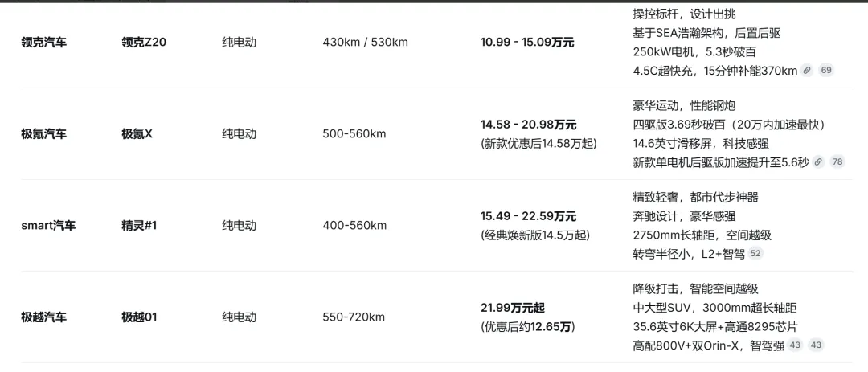Open the 43 badge directly after 智驾强
The height and width of the screenshot is (372, 868).
795,345
